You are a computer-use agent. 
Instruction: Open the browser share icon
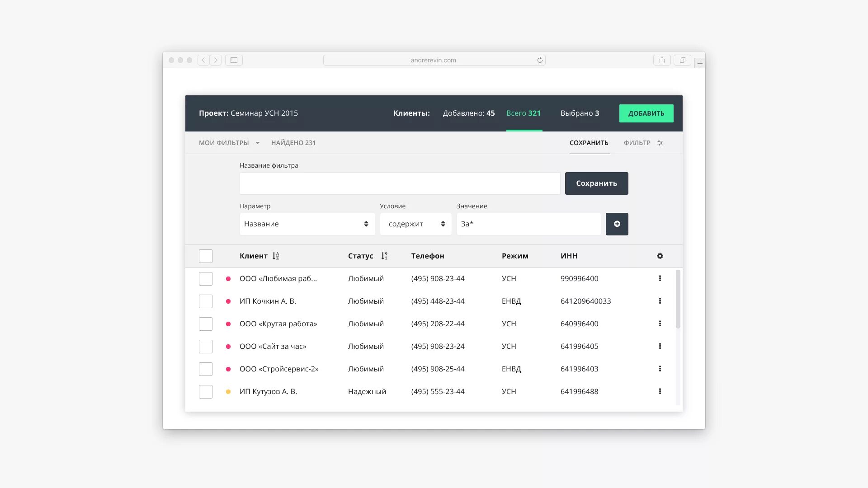coord(662,60)
